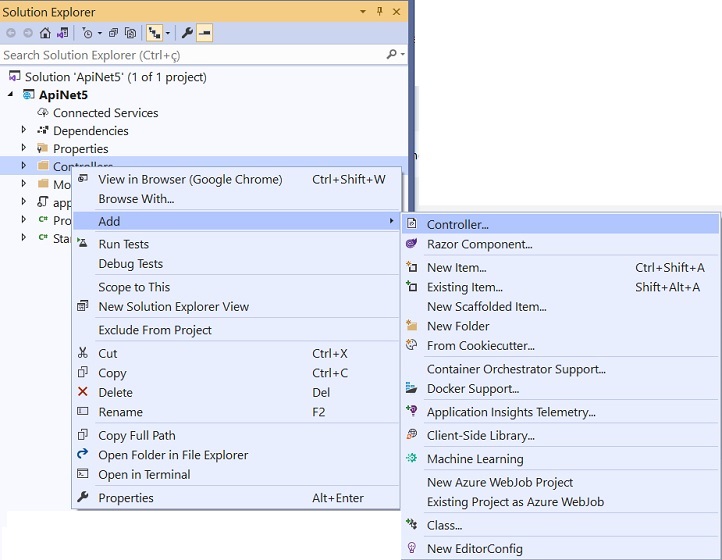722x560 pixels.
Task: Open the Pending Changes Filter clock icon
Action: coord(87,33)
